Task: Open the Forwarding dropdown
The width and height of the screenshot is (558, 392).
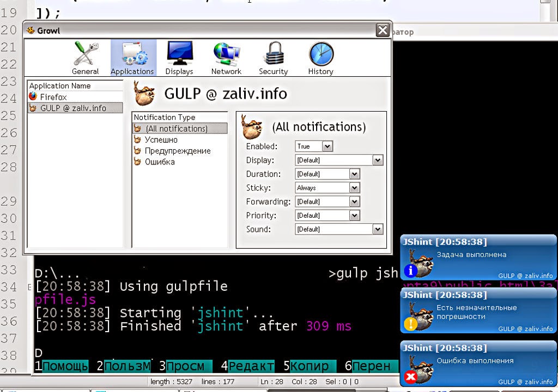Action: [327, 201]
